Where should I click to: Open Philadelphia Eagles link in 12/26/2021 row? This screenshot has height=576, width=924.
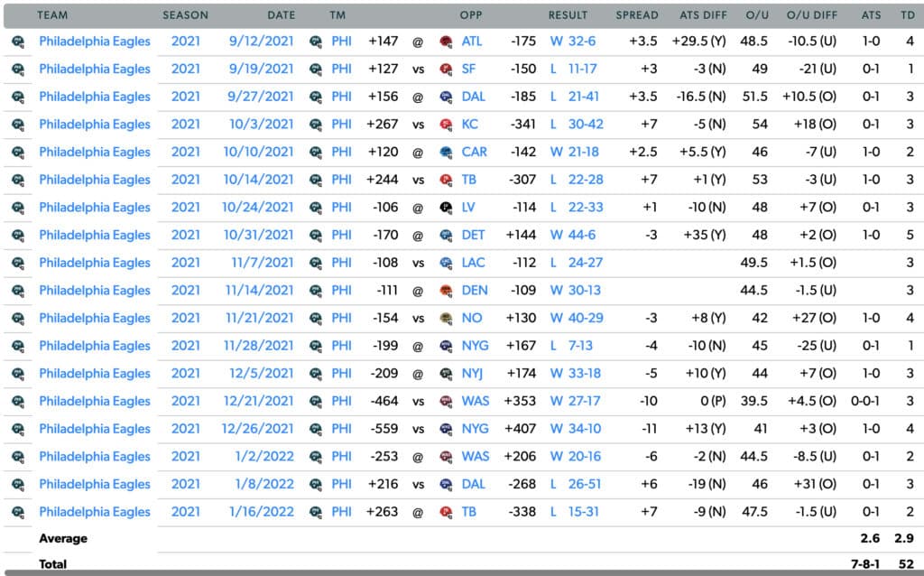94,429
